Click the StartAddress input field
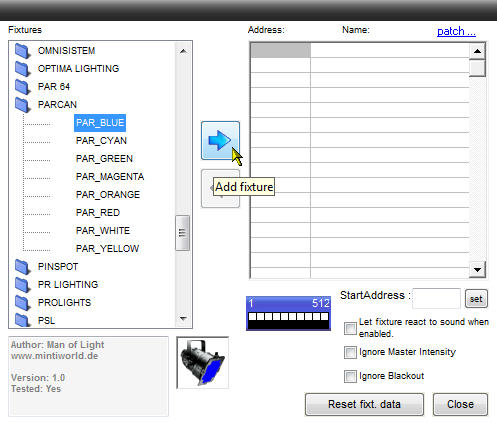The width and height of the screenshot is (497, 423). pos(437,299)
